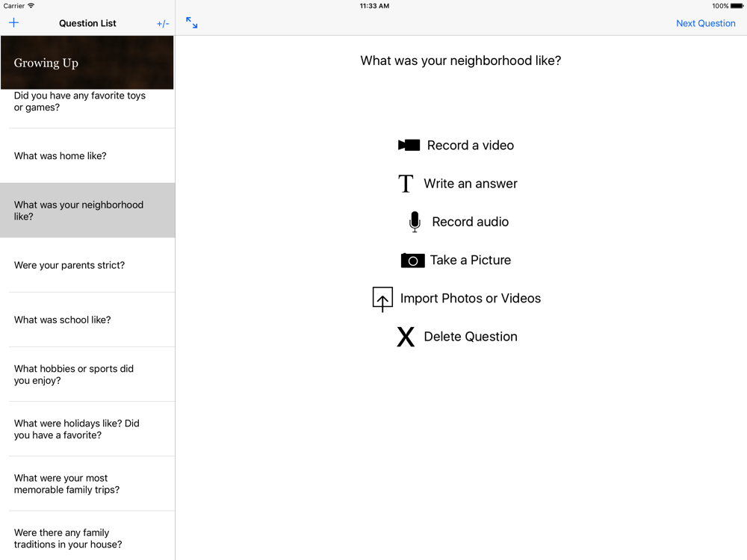Go to Next Question
The image size is (747, 560).
(706, 23)
